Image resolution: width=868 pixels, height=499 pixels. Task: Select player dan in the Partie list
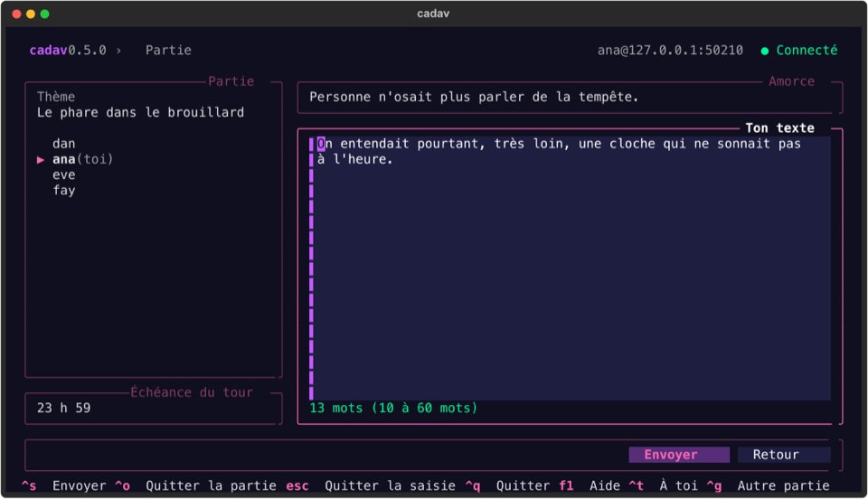[63, 144]
